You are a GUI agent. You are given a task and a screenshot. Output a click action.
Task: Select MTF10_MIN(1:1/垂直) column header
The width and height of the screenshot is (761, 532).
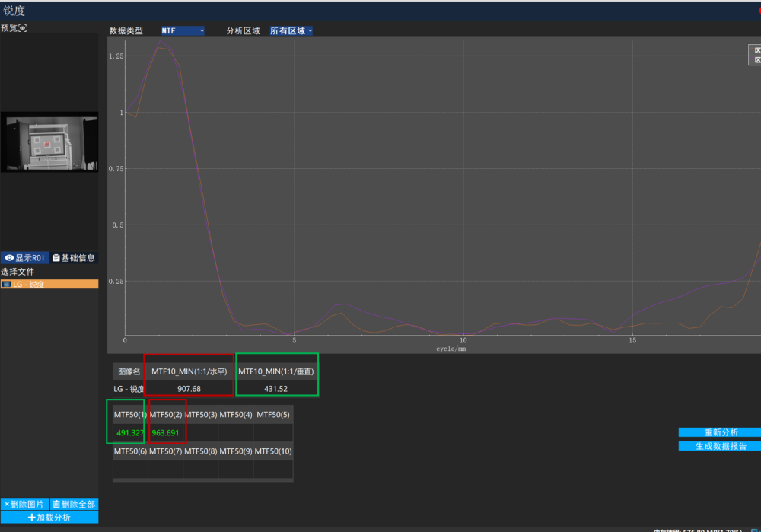point(276,371)
